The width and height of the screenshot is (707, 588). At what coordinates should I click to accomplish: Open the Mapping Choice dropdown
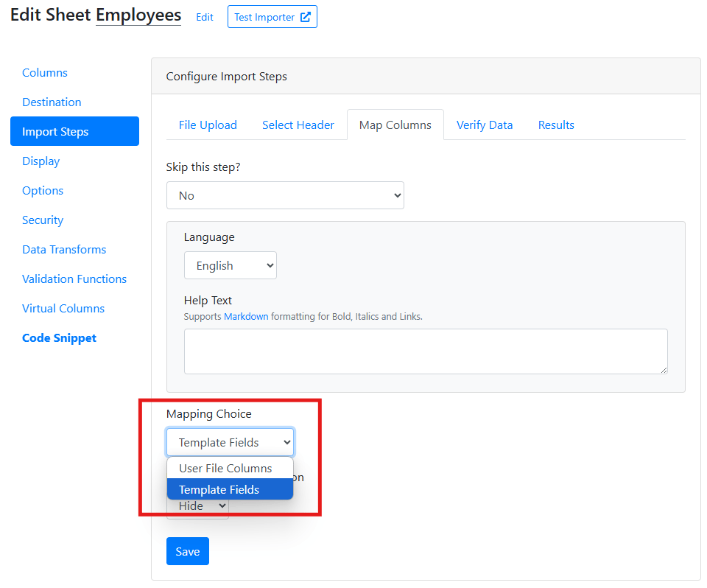[230, 442]
